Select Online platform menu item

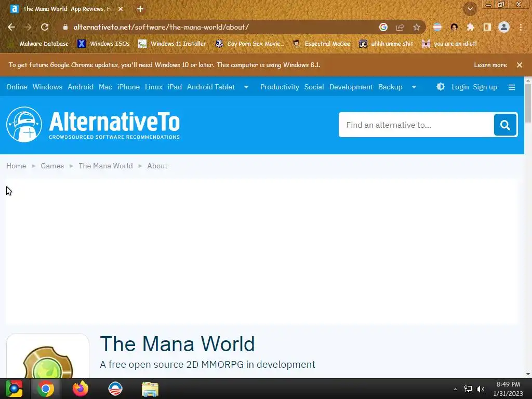[17, 87]
